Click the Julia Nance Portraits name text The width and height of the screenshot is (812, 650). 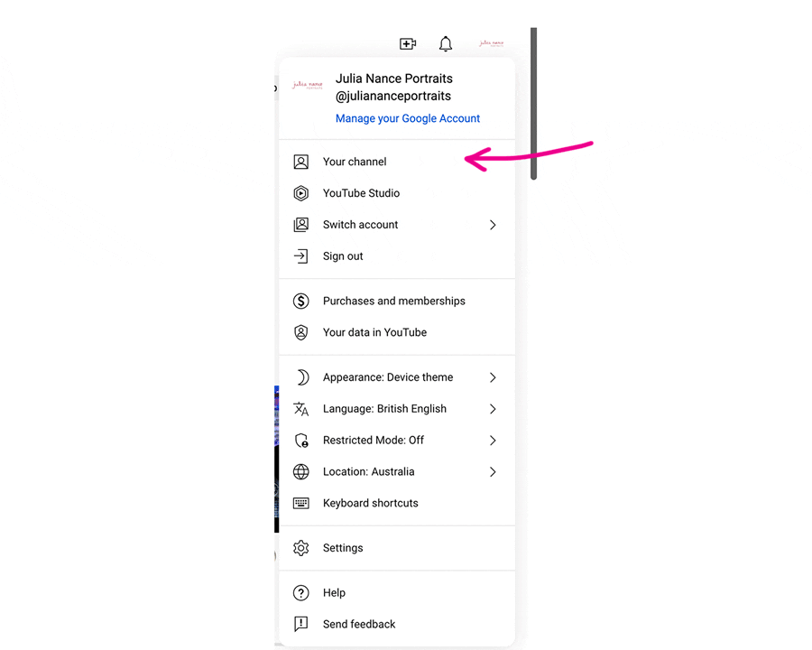pyautogui.click(x=394, y=79)
